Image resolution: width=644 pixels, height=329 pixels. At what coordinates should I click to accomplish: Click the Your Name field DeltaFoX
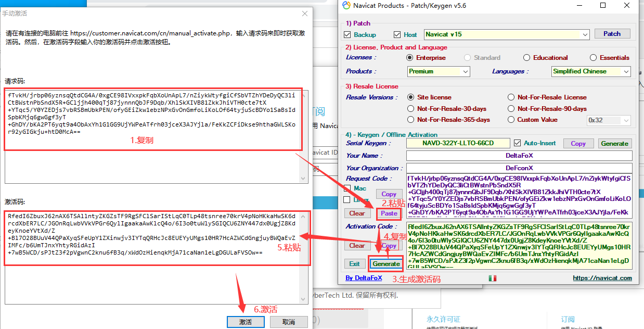pyautogui.click(x=519, y=156)
